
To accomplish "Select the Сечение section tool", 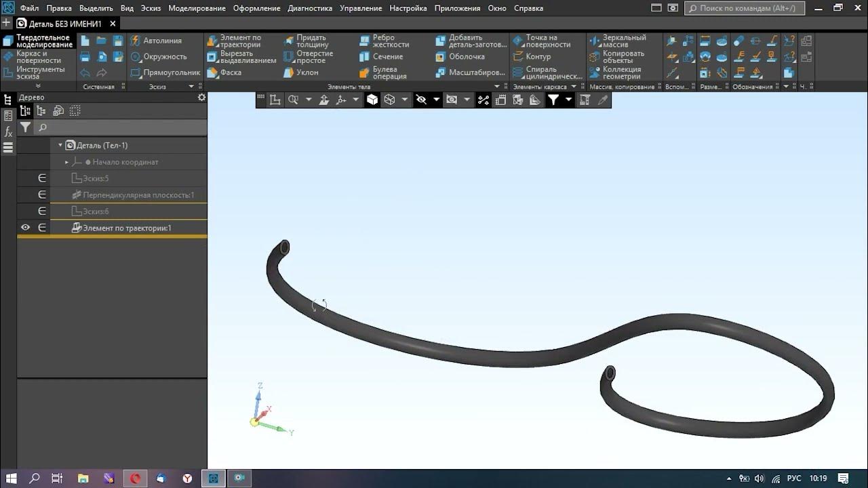I will tap(382, 56).
